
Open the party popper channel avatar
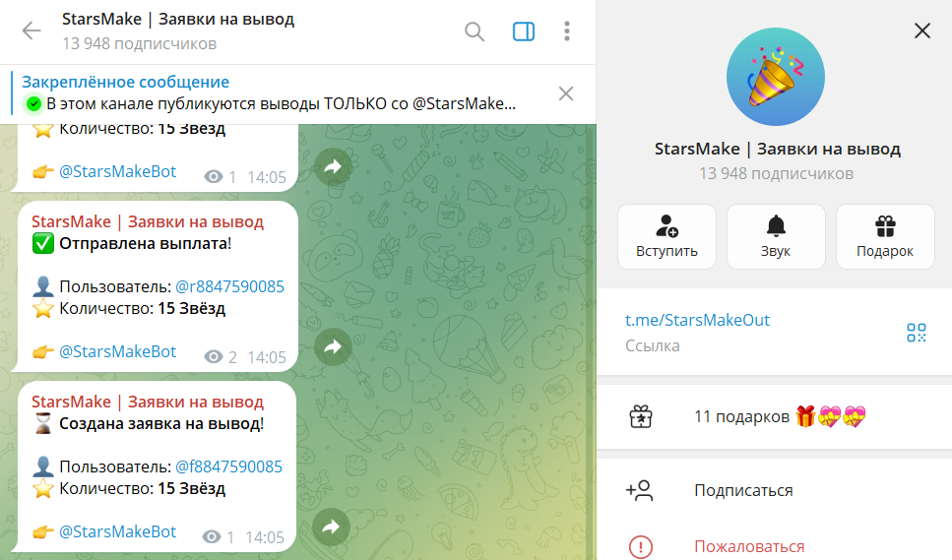(776, 77)
